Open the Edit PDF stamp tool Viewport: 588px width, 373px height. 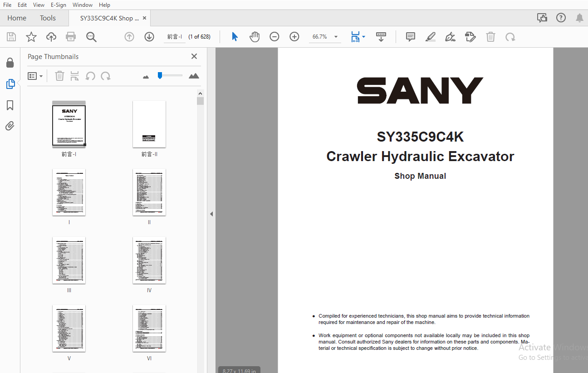click(x=470, y=37)
